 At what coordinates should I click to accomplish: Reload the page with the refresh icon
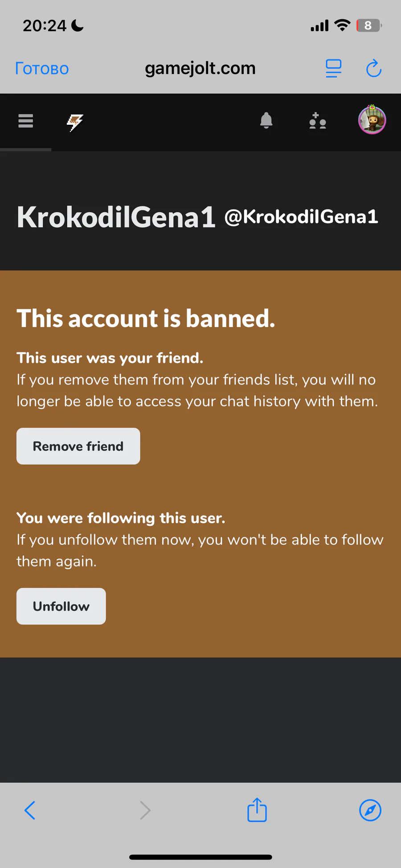pos(373,69)
